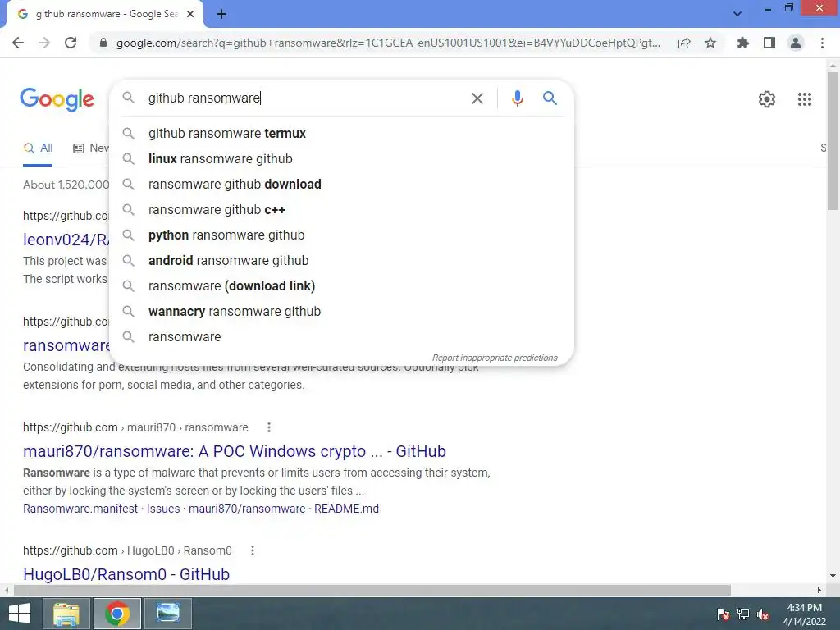Screen dimensions: 840x630
Task: Open the Windows Start button
Action: (x=20, y=614)
